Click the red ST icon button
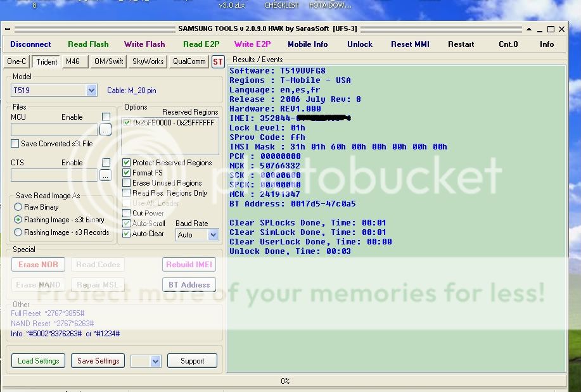 (x=218, y=61)
